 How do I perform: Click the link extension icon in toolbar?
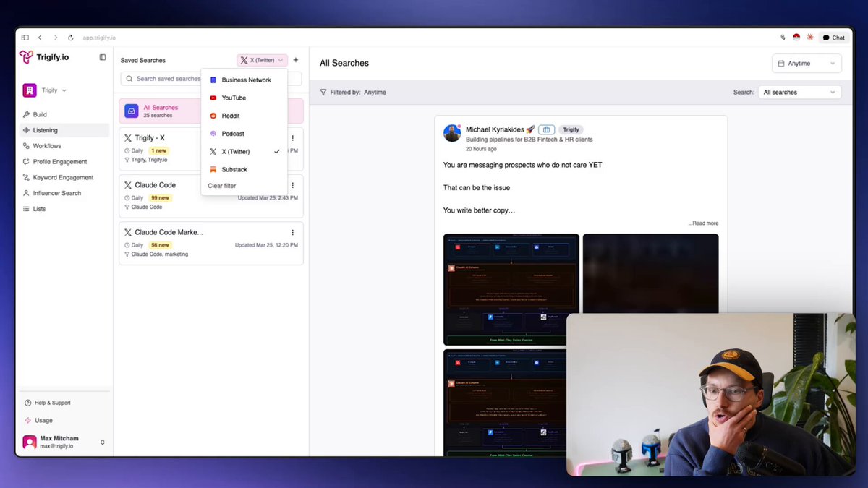tap(783, 38)
